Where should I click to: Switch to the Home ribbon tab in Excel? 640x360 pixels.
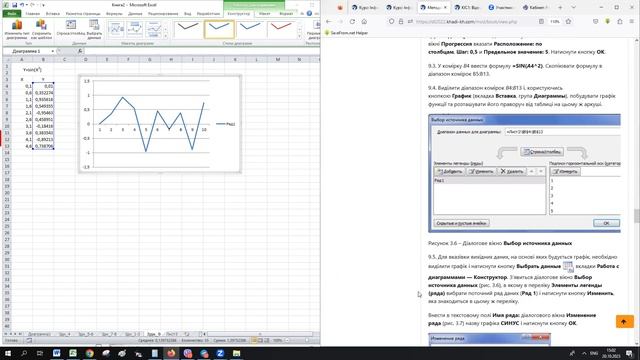[33, 13]
